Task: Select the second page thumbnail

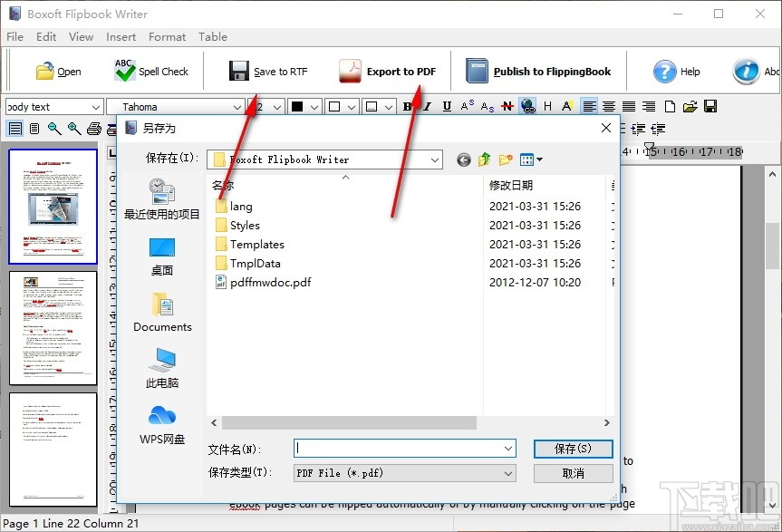Action: tap(52, 328)
